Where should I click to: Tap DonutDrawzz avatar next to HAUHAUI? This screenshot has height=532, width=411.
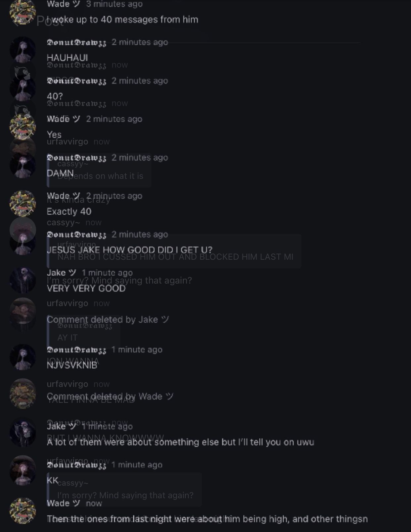click(23, 50)
